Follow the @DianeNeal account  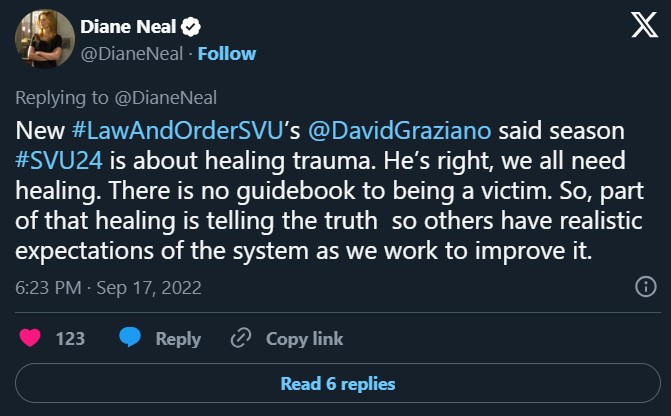click(x=227, y=53)
